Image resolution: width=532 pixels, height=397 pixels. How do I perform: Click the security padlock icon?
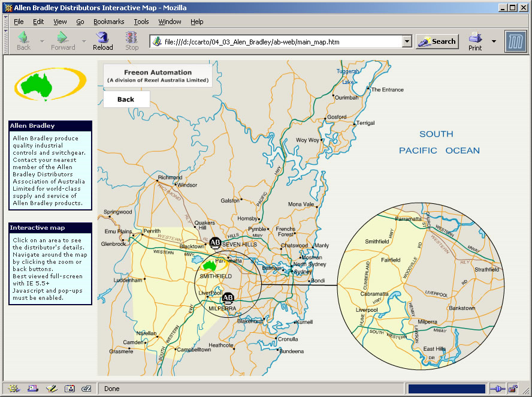pyautogui.click(x=513, y=389)
